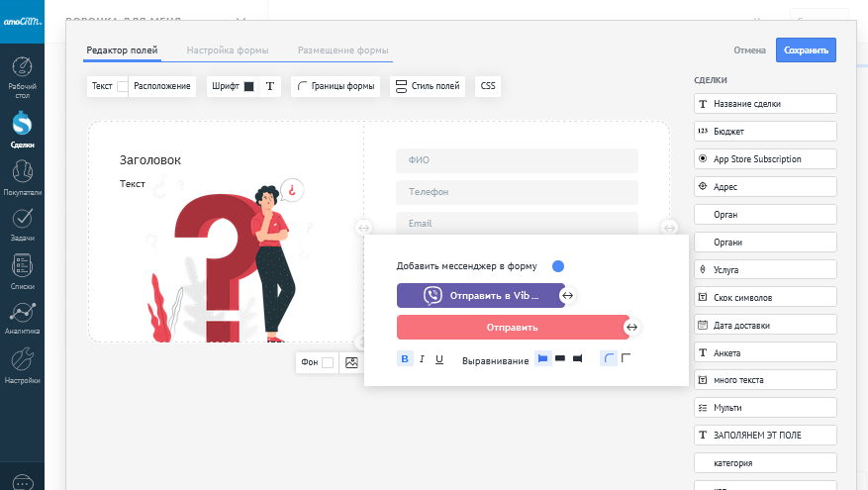Image resolution: width=868 pixels, height=490 pixels.
Task: Click the Отмена link
Action: pyautogui.click(x=749, y=50)
